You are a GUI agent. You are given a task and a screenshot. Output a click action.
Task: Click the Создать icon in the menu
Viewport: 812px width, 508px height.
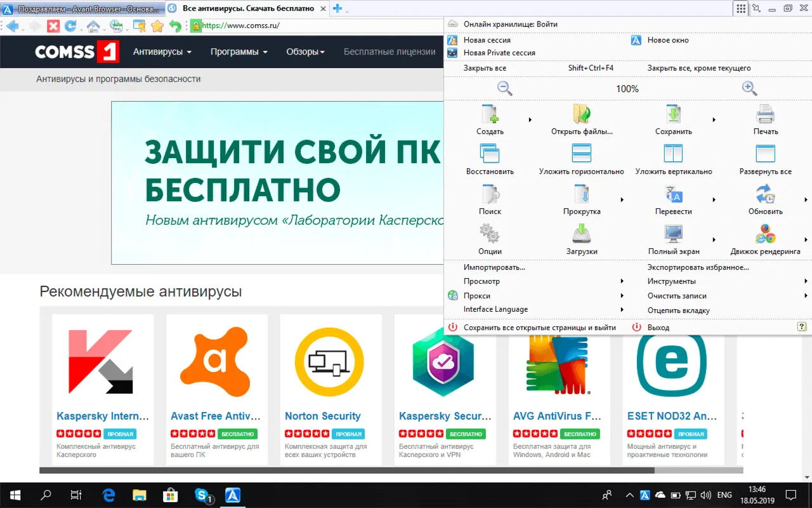[x=490, y=114]
